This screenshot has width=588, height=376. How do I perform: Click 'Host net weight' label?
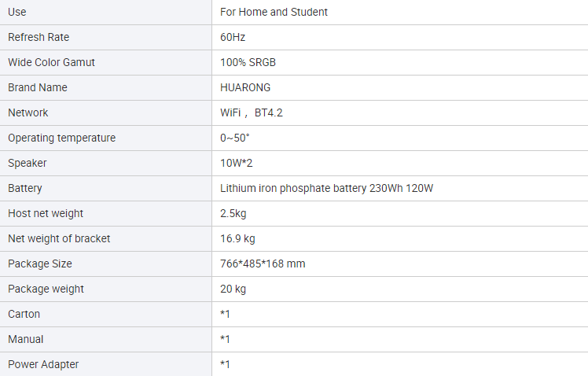coord(46,213)
